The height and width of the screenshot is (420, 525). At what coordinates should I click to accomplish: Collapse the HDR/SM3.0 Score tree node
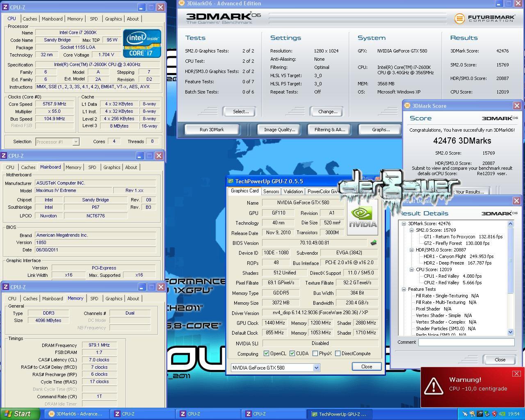(x=411, y=250)
